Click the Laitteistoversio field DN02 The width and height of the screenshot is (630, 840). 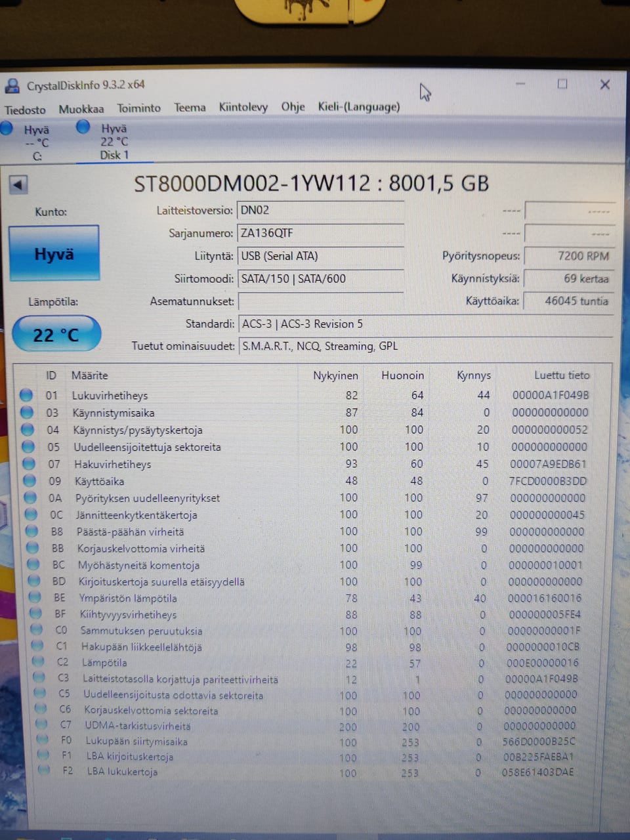[320, 211]
